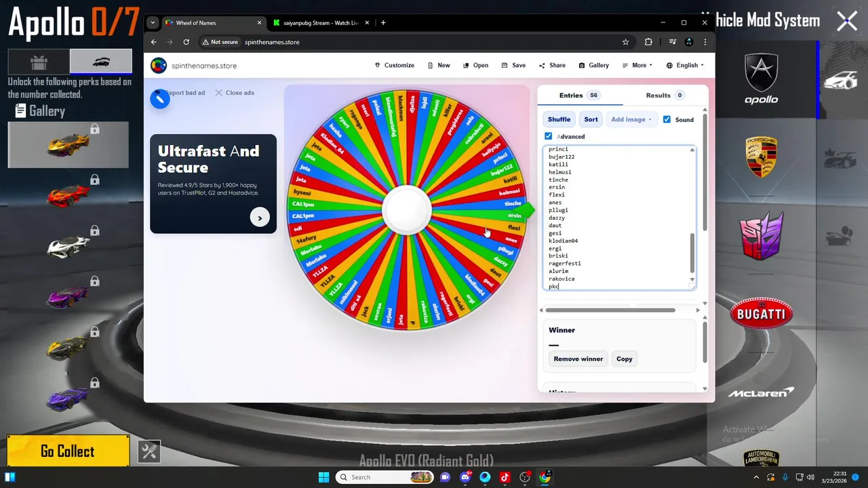The width and height of the screenshot is (868, 488).
Task: Spin the wheel via center white hub
Action: (x=407, y=210)
